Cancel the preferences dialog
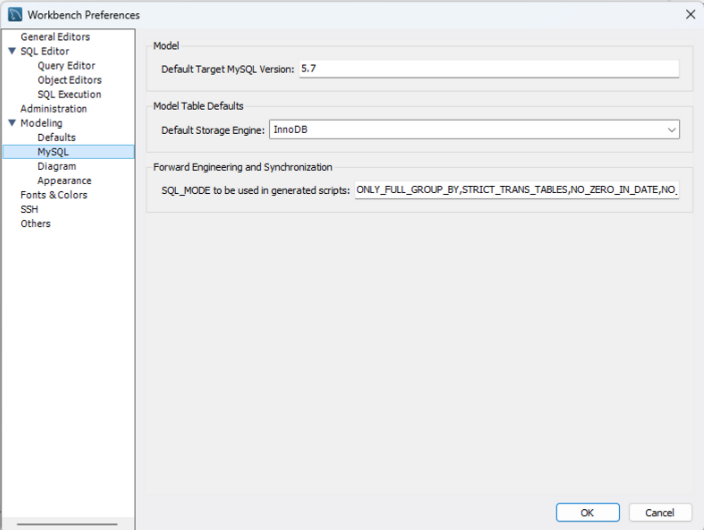The image size is (704, 530). 660,512
